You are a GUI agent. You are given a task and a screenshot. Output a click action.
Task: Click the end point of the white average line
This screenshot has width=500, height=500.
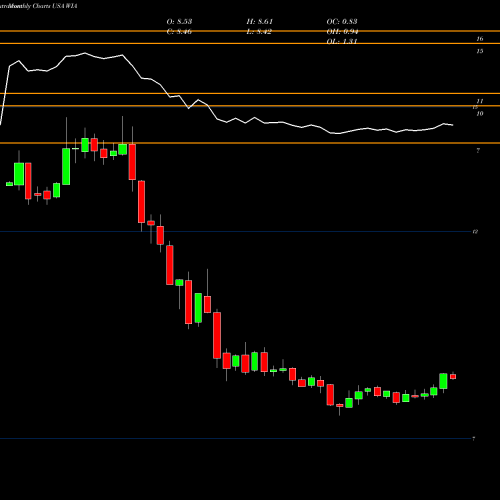453,125
